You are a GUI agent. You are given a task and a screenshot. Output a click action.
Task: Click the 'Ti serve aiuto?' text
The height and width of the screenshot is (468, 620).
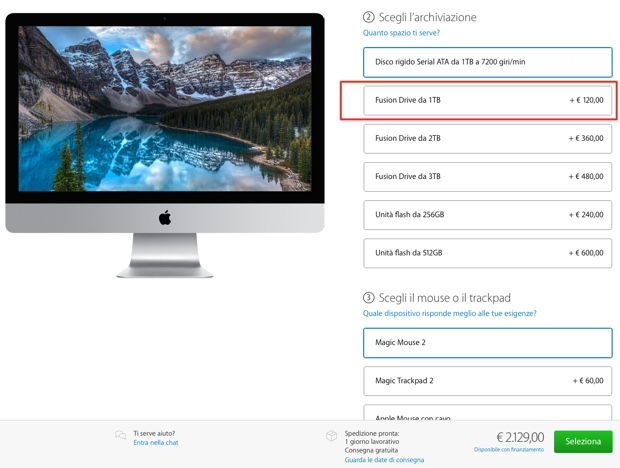coord(154,434)
